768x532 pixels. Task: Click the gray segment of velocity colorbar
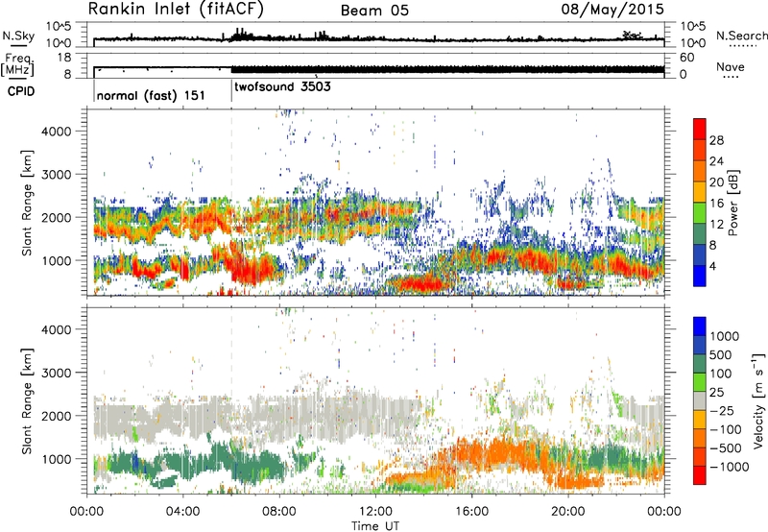(700, 400)
